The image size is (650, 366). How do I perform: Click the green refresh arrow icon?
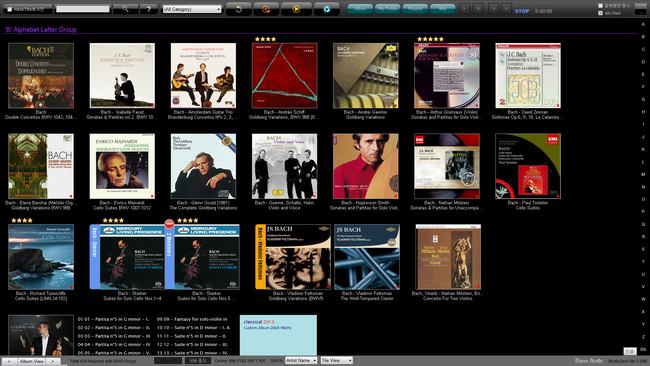click(x=238, y=9)
